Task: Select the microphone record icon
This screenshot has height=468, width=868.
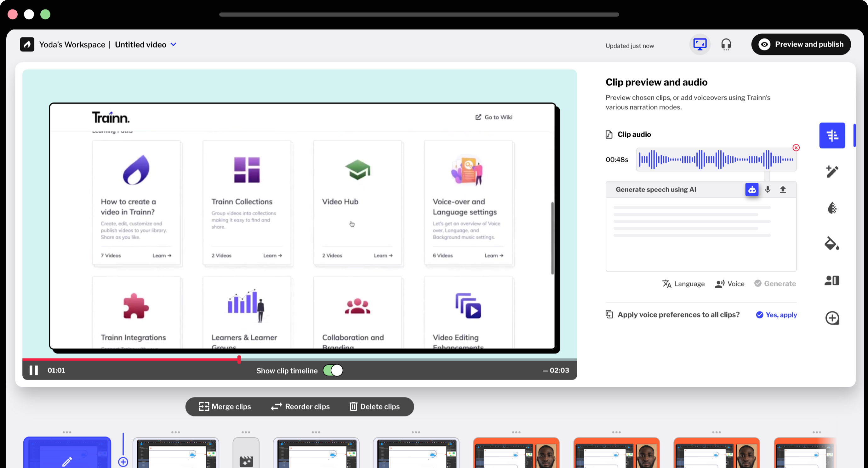Action: click(768, 189)
